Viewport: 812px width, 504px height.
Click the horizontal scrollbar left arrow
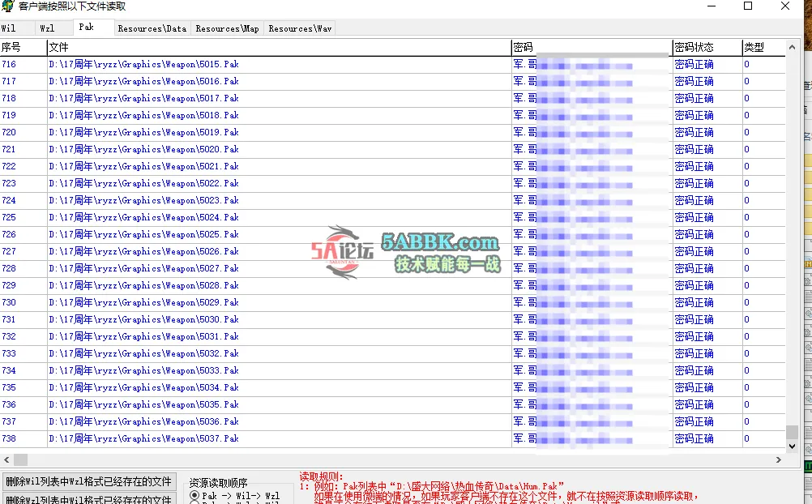point(6,459)
